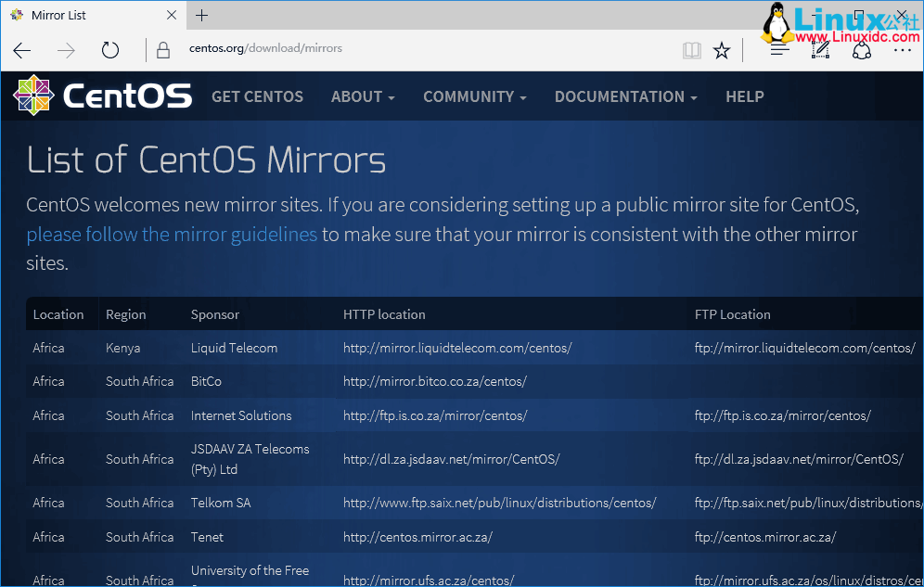Open the Hub lines icon
This screenshot has width=924, height=587.
(x=779, y=50)
